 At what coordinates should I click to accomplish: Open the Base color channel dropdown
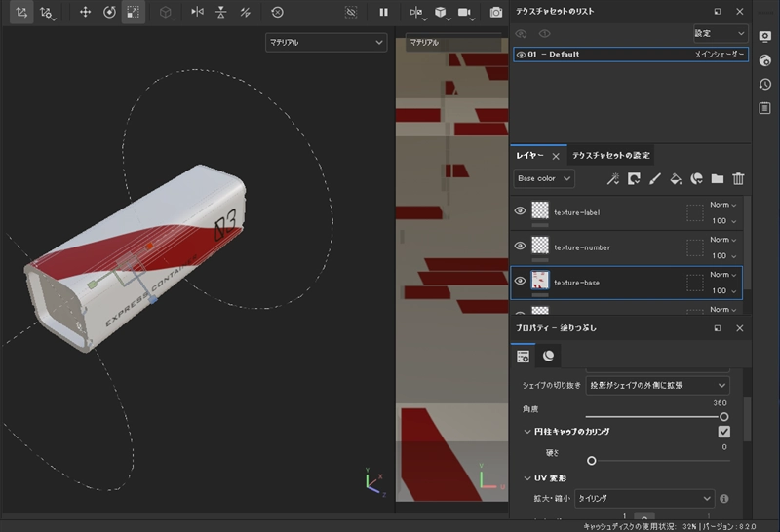[544, 179]
